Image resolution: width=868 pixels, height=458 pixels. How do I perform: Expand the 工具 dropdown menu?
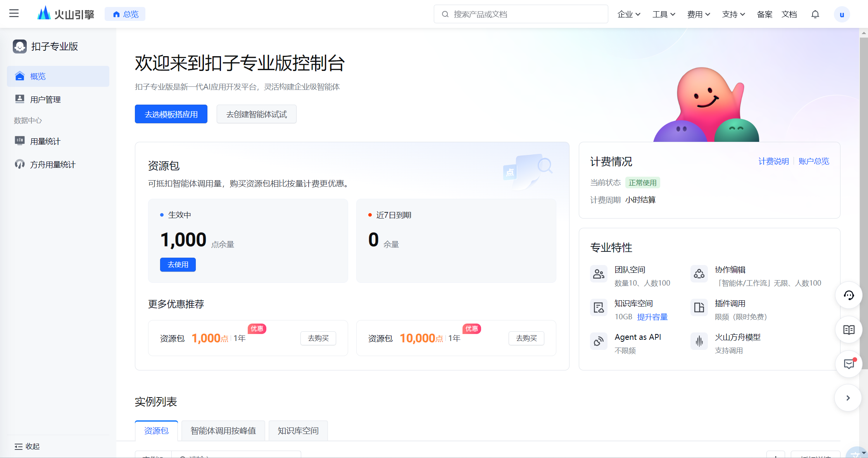[x=664, y=14]
